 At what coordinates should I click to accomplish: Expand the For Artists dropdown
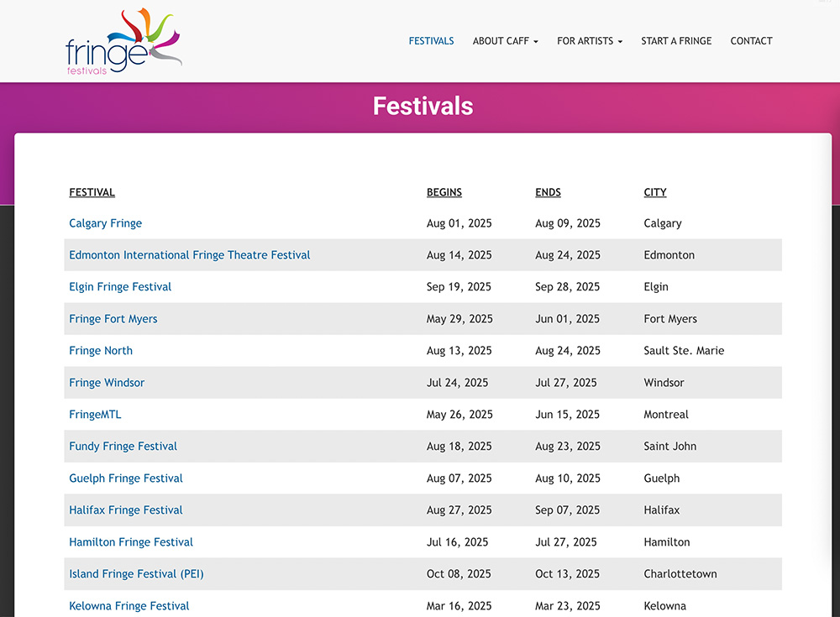tap(590, 41)
